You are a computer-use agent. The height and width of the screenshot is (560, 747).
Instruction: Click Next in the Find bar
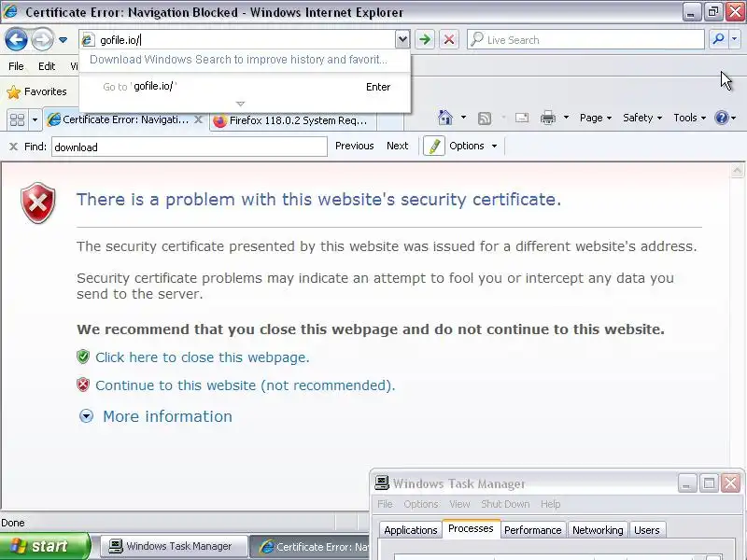click(x=398, y=146)
